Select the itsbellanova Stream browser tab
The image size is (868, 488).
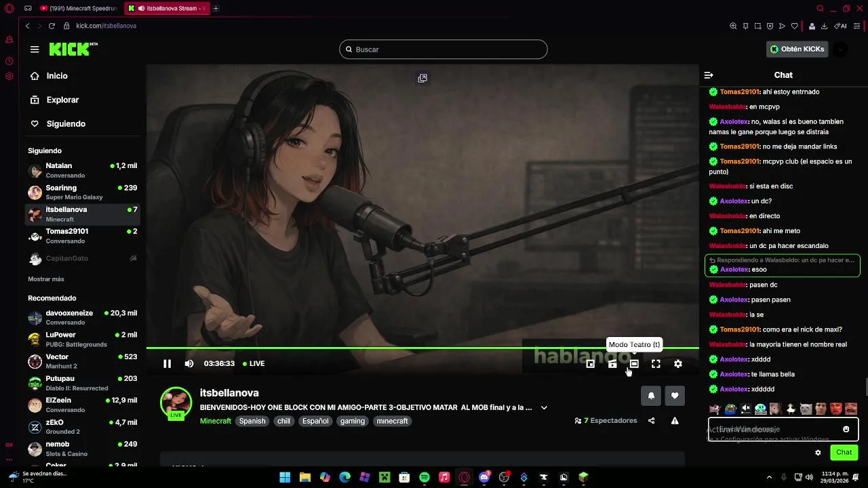(167, 9)
